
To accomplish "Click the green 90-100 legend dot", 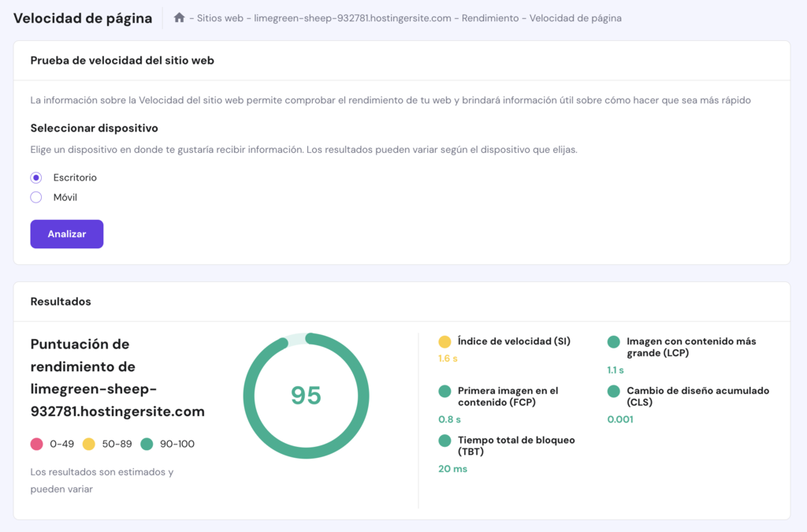I will pyautogui.click(x=147, y=444).
